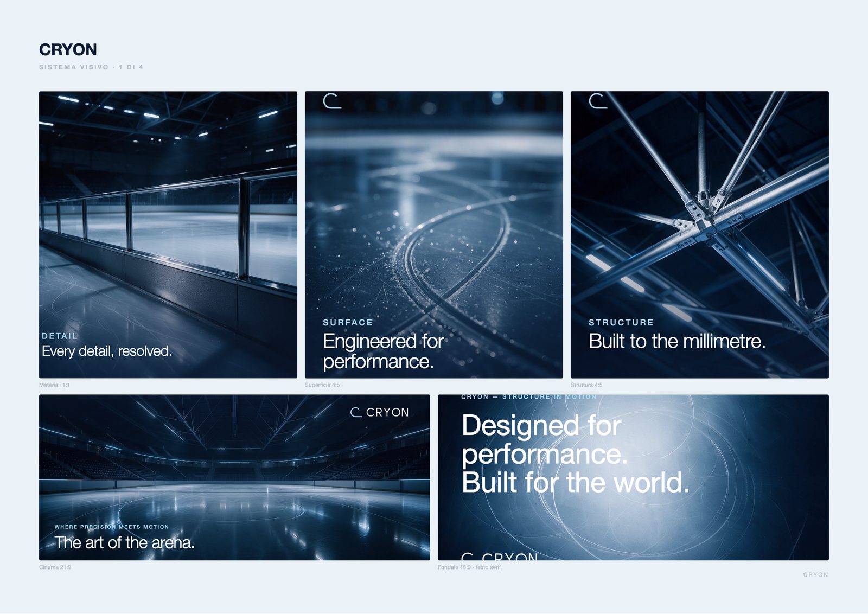Open the Designed for performance banner
This screenshot has height=614, width=868.
633,477
